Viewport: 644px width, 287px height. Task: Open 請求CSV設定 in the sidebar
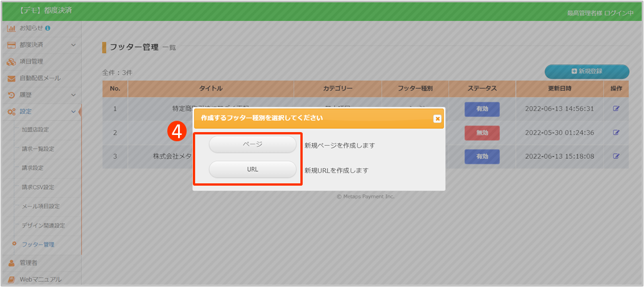tap(38, 187)
